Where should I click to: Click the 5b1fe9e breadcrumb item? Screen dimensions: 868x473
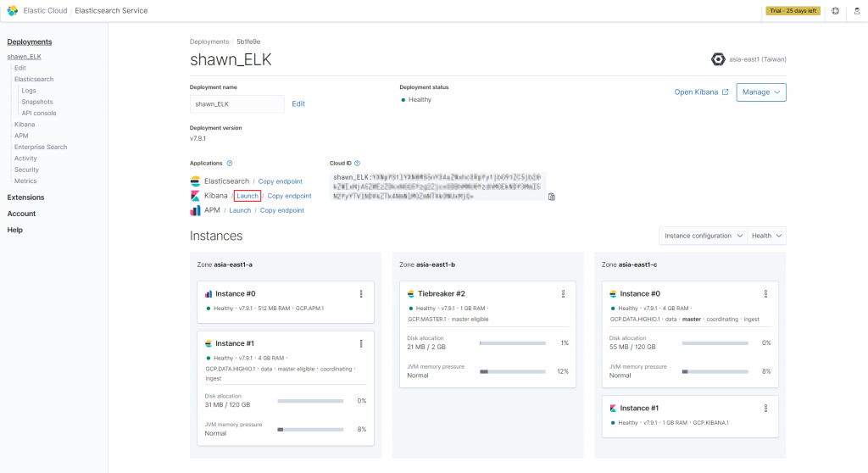248,42
